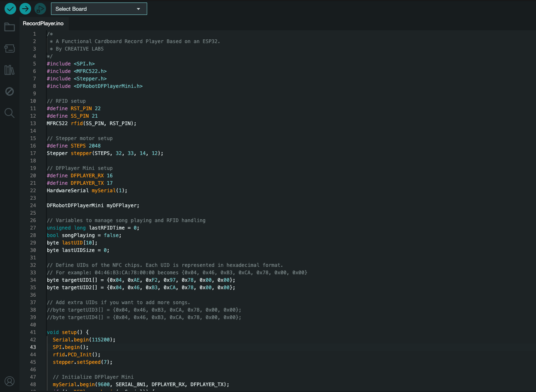Viewport: 536px width, 392px height.
Task: Click the 'A Functional Cardboard Record Player' comment
Action: pos(135,41)
